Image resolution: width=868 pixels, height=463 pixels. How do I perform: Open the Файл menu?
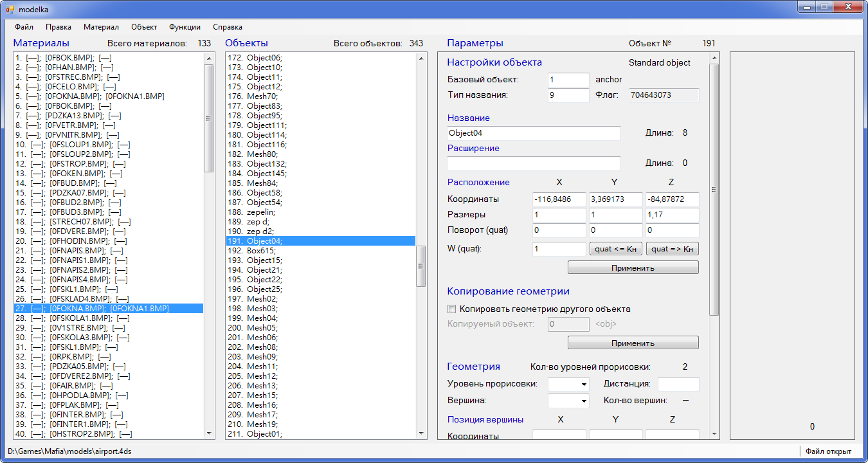click(24, 27)
